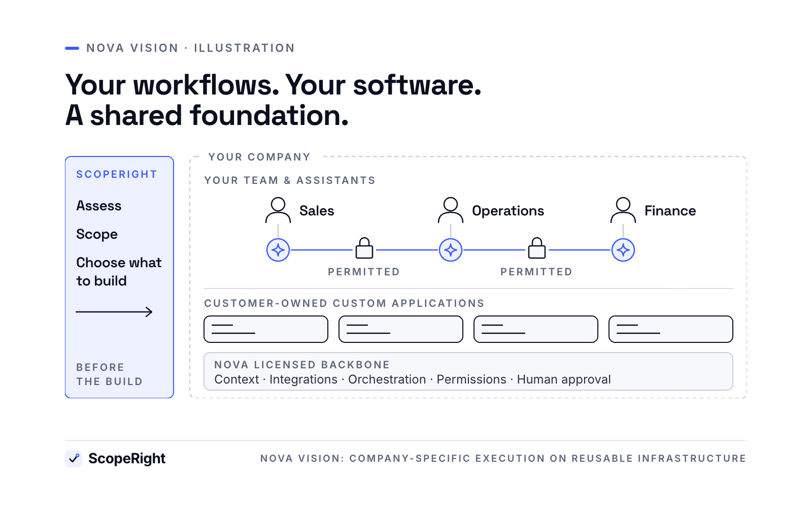Click the 'Finance' label

click(670, 211)
